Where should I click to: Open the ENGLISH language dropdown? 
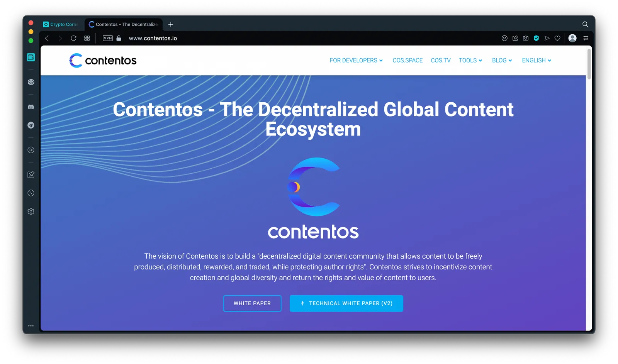537,60
